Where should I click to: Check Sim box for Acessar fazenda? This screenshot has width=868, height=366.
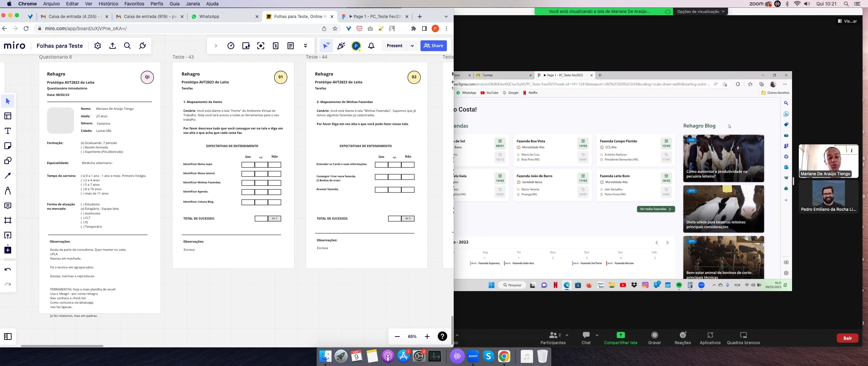click(x=381, y=190)
